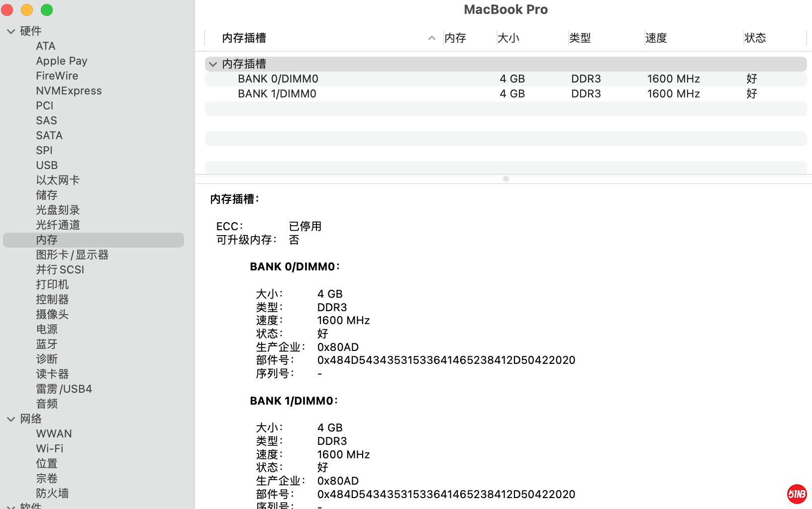Viewport: 812px width, 509px height.
Task: Select 并行 SCSI in the sidebar
Action: click(60, 270)
